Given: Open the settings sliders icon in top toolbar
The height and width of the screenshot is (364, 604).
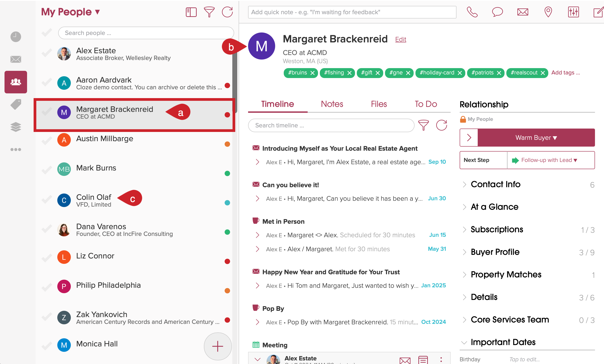Looking at the screenshot, I should pos(573,12).
